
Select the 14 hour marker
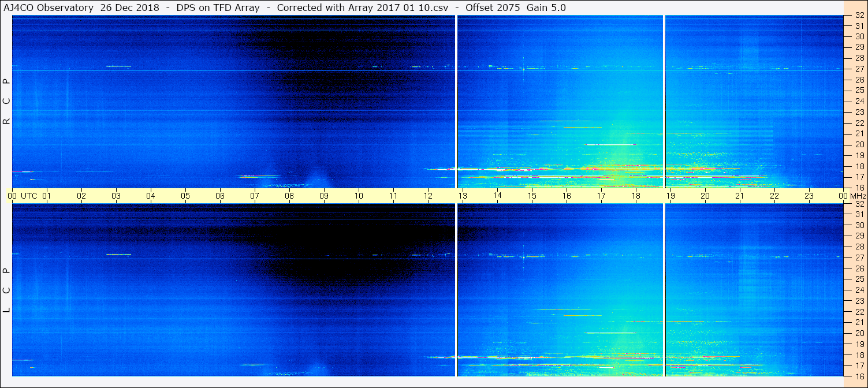[497, 196]
